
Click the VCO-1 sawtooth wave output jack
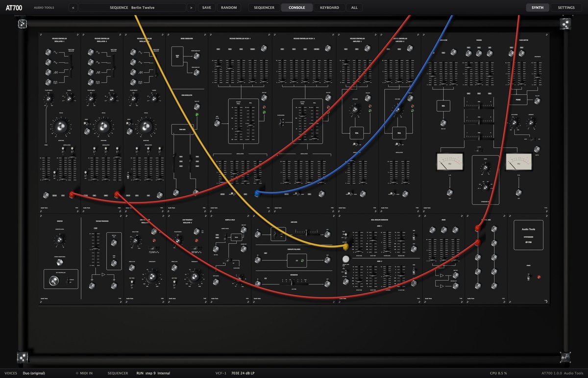click(48, 72)
